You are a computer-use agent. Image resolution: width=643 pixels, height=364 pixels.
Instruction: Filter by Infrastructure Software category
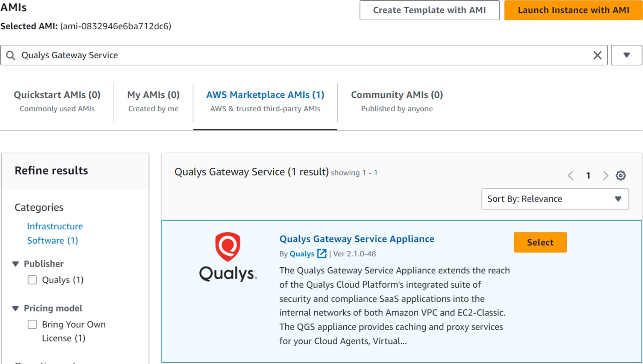click(x=55, y=233)
